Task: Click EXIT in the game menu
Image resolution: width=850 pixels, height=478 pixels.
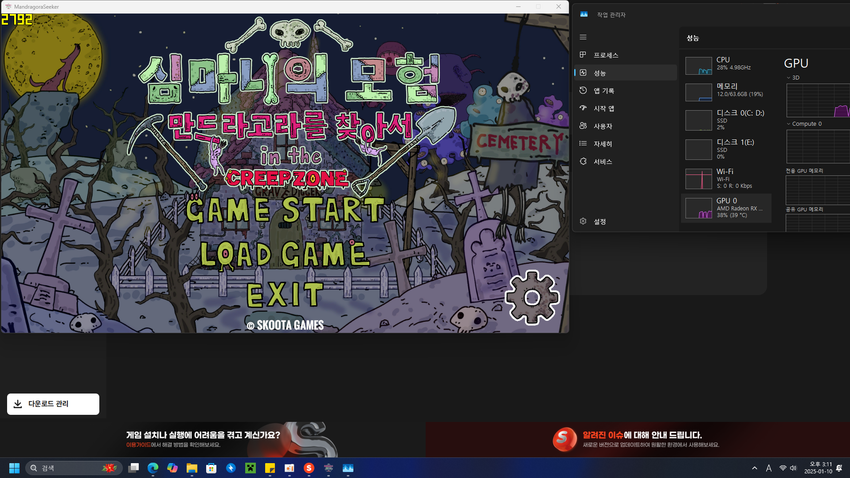Action: [285, 295]
